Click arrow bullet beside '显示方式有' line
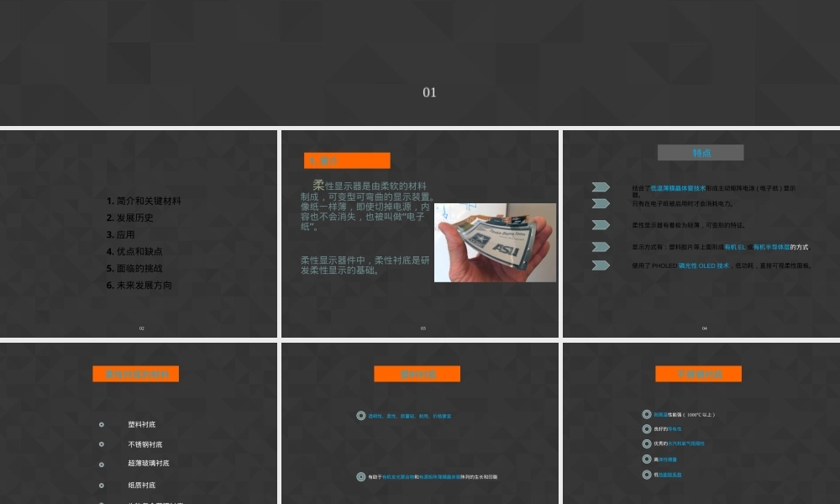The image size is (840, 504). tap(601, 247)
